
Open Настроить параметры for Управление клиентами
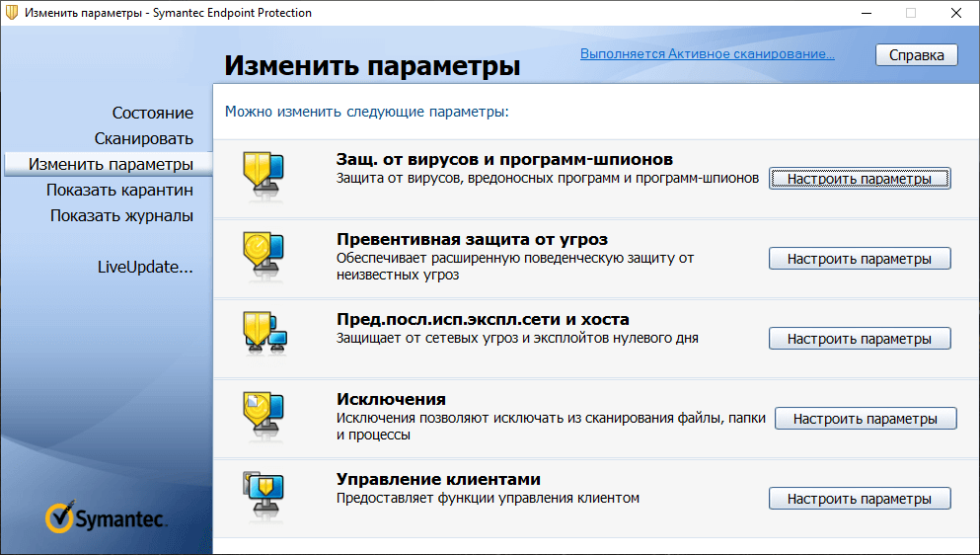click(860, 499)
